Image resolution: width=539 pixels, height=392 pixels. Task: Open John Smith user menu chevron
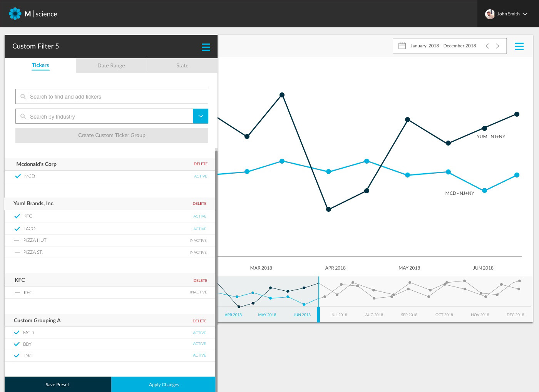pos(525,14)
